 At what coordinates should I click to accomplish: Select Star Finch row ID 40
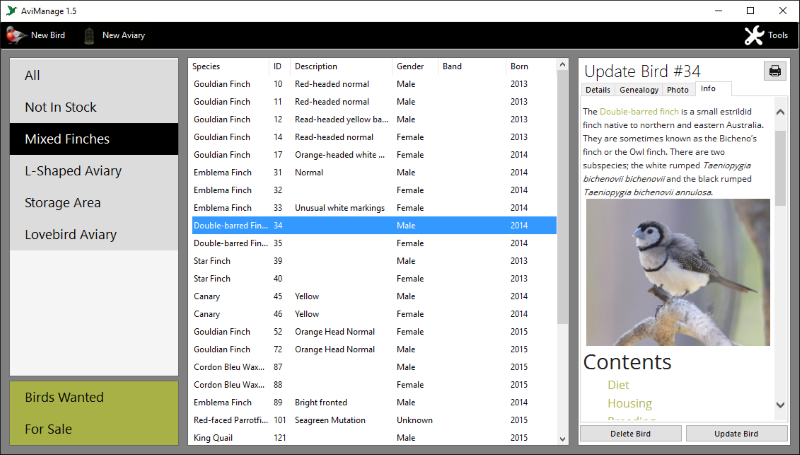pyautogui.click(x=374, y=279)
